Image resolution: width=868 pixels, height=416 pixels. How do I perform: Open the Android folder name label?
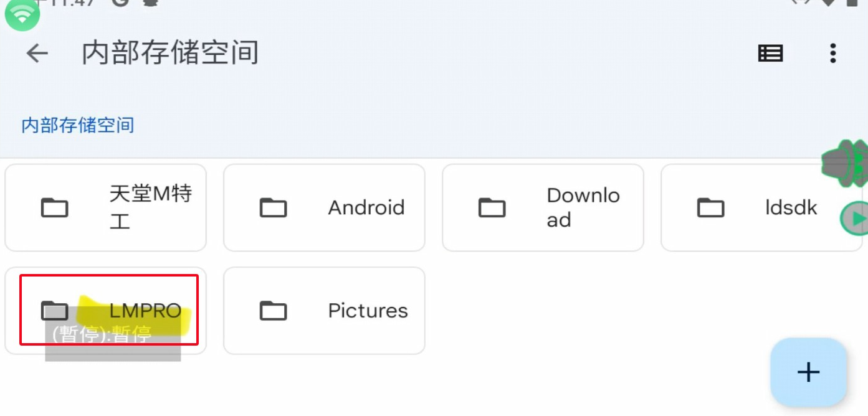(366, 207)
